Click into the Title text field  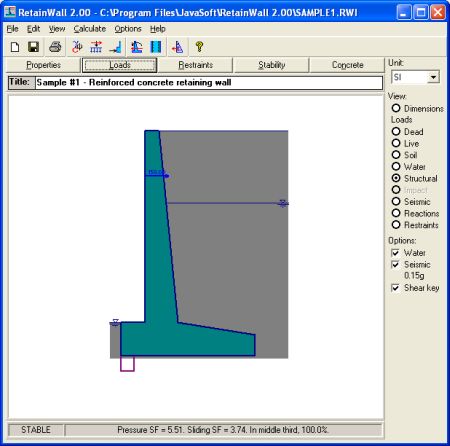click(x=209, y=83)
